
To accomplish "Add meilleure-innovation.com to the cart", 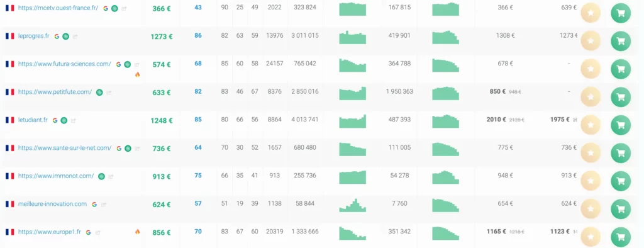I will pyautogui.click(x=621, y=208).
